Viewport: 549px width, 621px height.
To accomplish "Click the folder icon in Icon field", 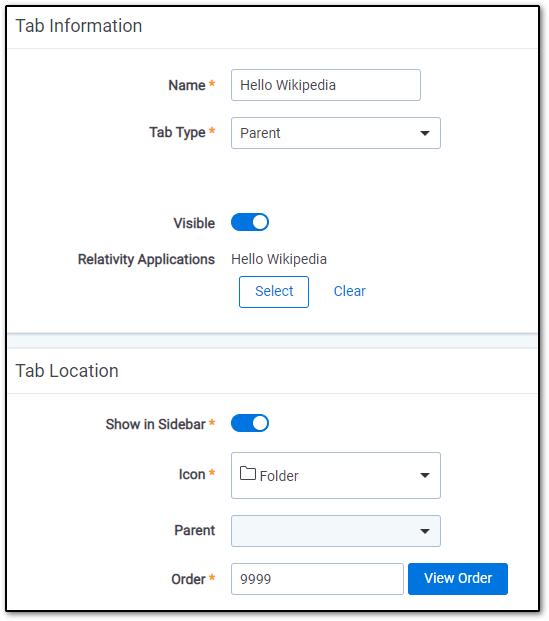I will coord(248,473).
